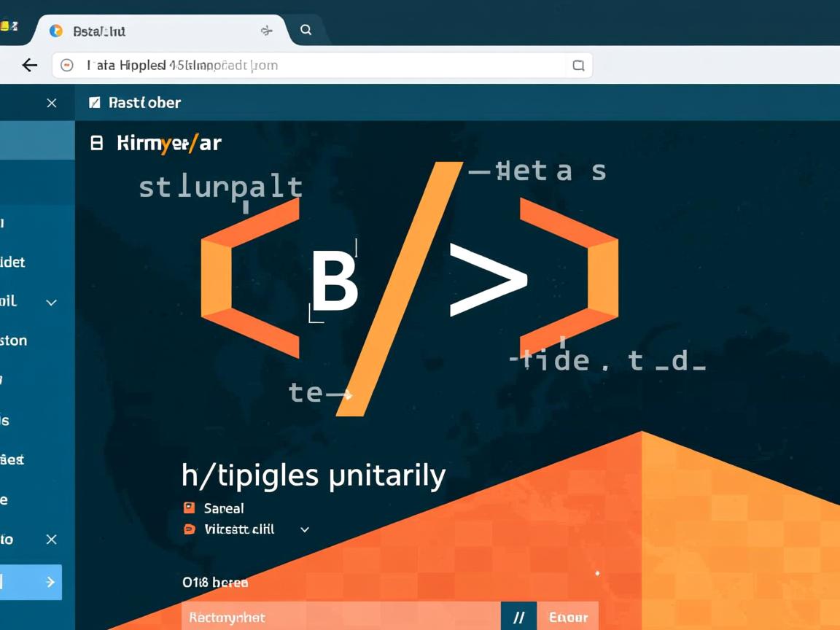This screenshot has width=840, height=630.
Task: Click the icon left of Rastfober header
Action: (x=94, y=103)
